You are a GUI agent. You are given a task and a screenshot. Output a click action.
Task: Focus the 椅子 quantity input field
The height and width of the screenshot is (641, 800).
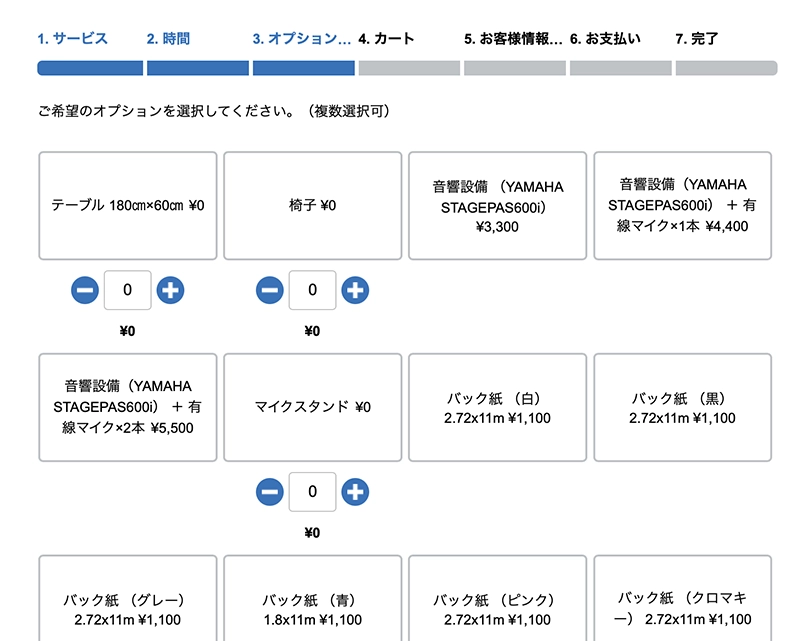tap(313, 290)
